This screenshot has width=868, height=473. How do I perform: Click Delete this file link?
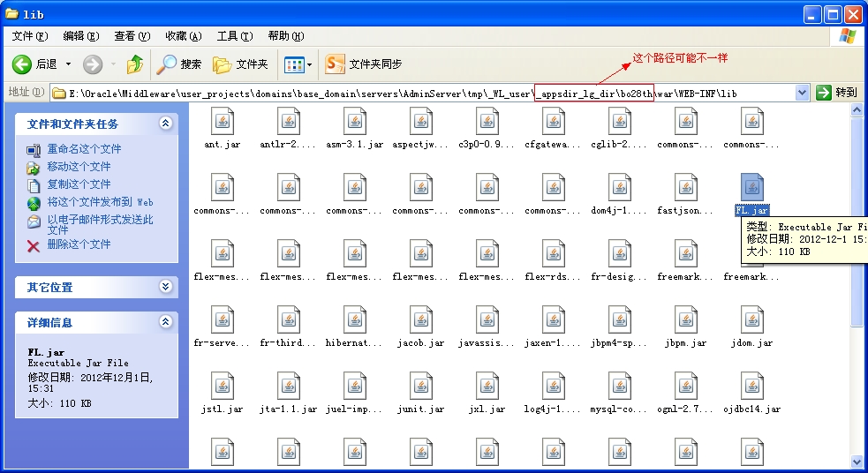coord(79,244)
